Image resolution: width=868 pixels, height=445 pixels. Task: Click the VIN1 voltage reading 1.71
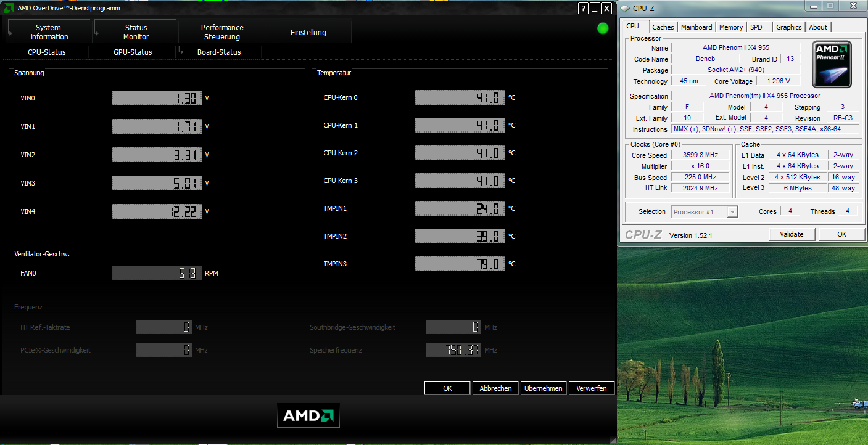[157, 126]
